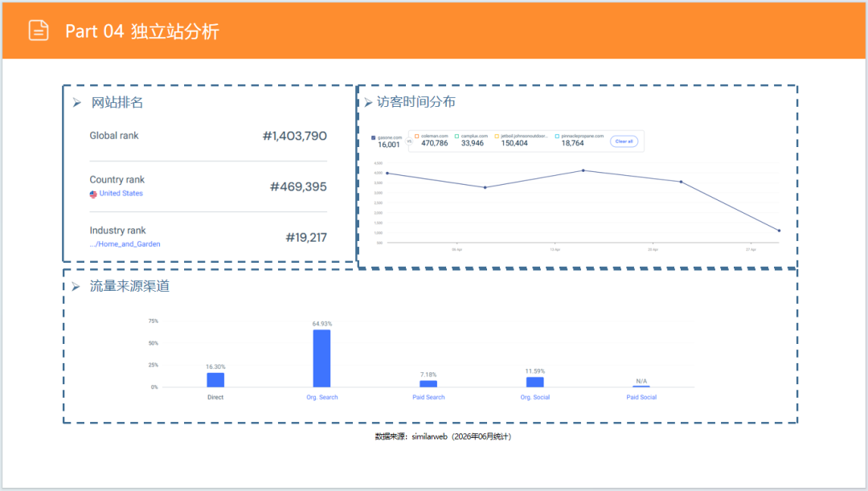Click the '20 Apr' axis date label

[x=653, y=250]
